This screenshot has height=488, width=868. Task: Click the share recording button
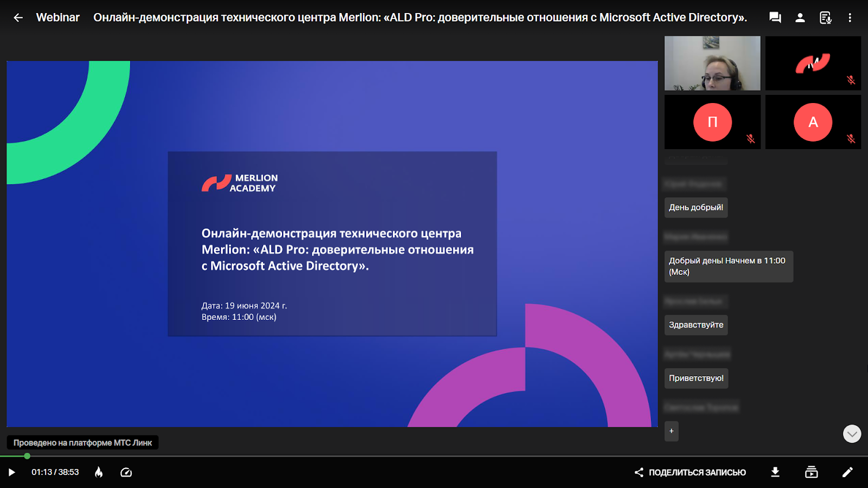690,472
